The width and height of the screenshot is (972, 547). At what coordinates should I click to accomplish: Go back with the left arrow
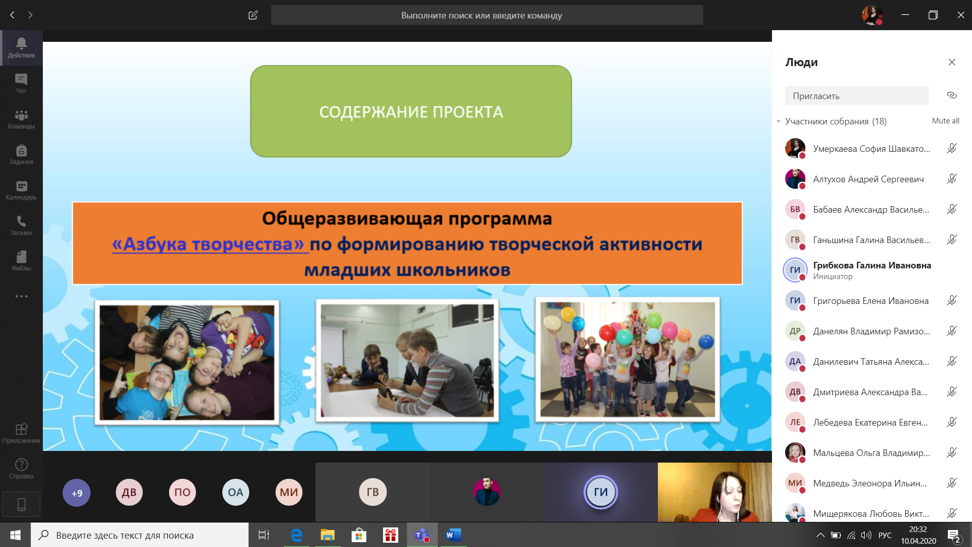[x=12, y=15]
